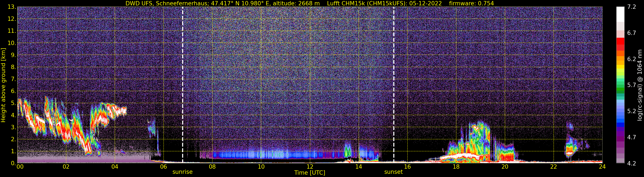Click the height axis tick label 13.

pyautogui.click(x=12, y=7)
